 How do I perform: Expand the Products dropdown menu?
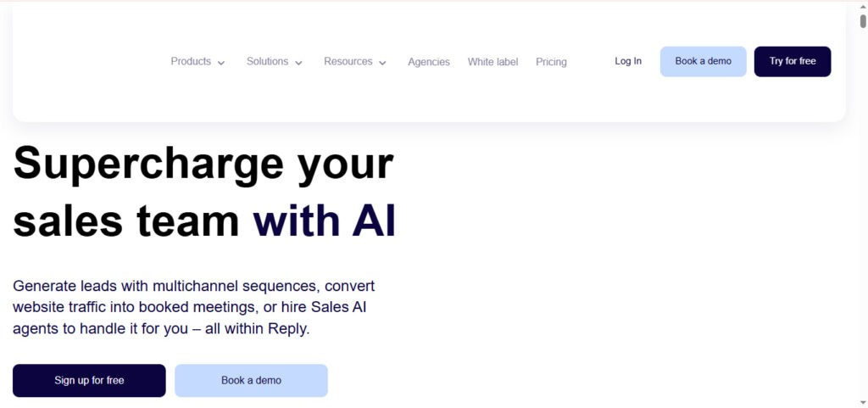192,62
